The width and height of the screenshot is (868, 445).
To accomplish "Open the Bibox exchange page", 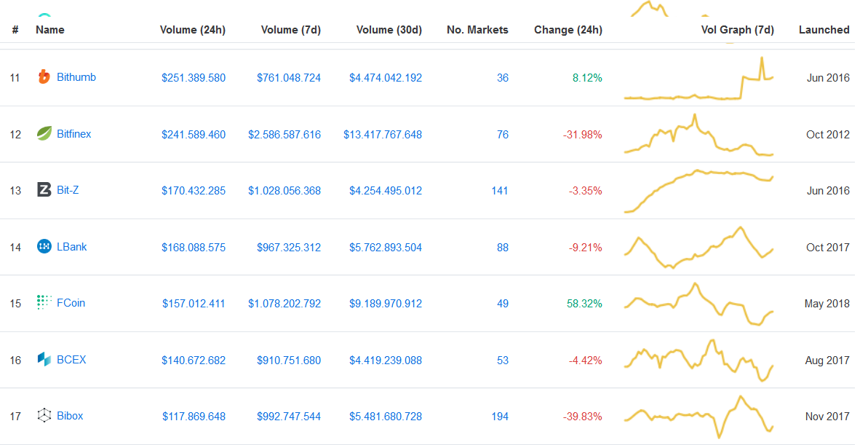I will coord(70,416).
